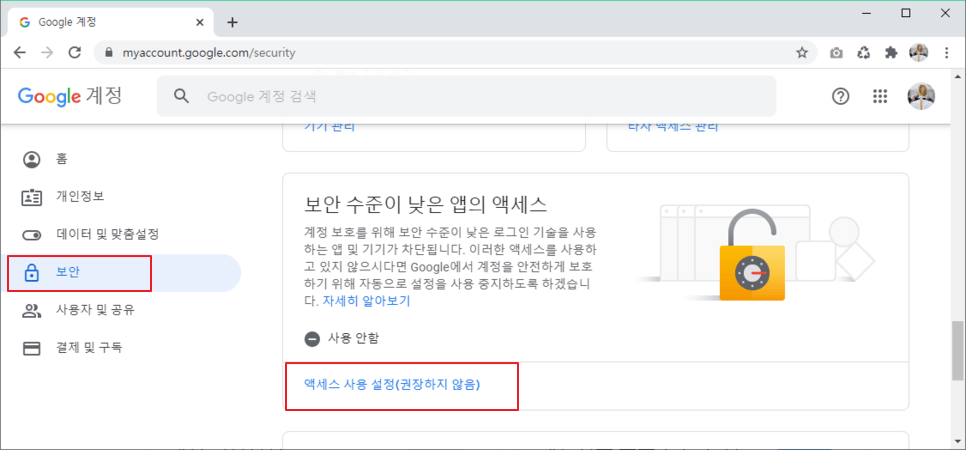Minimize the Chrome window
Image resolution: width=966 pixels, height=450 pixels.
867,13
